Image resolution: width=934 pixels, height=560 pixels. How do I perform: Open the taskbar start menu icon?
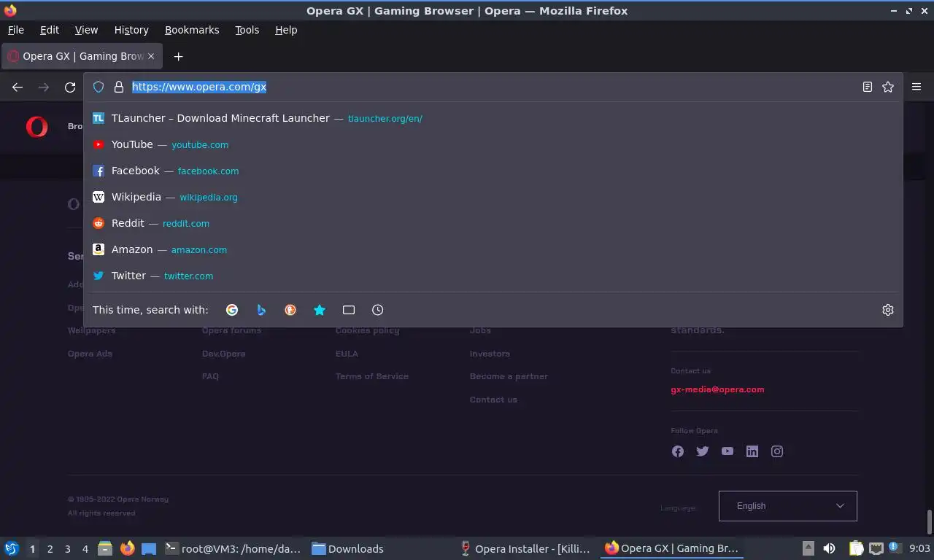(11, 548)
